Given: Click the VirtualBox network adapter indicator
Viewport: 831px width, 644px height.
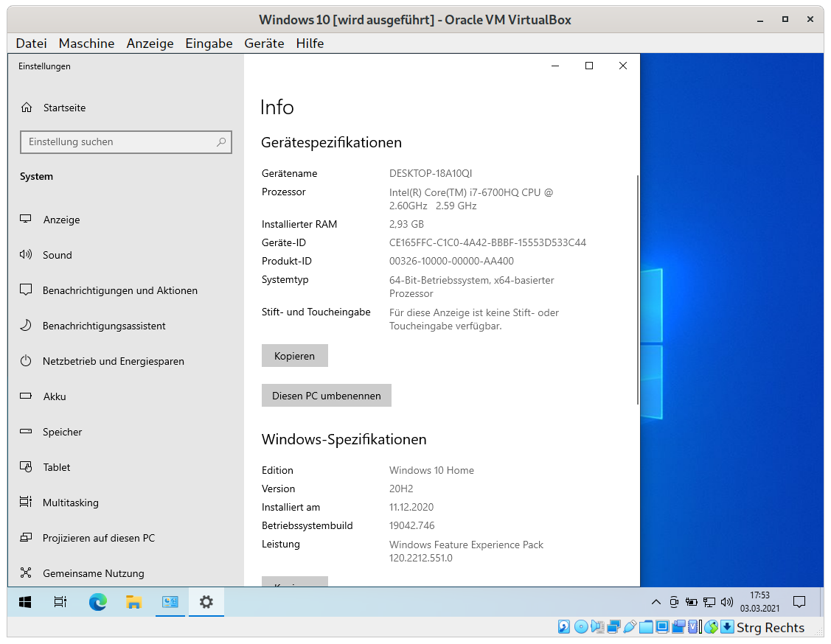Looking at the screenshot, I should click(613, 628).
